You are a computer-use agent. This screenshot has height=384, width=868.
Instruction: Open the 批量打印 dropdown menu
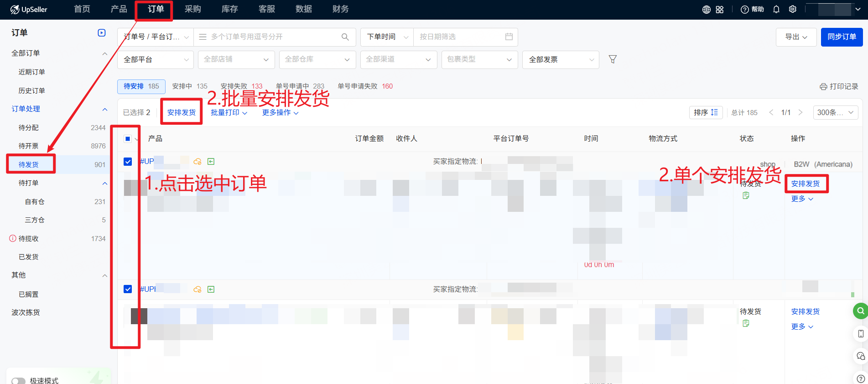click(229, 113)
